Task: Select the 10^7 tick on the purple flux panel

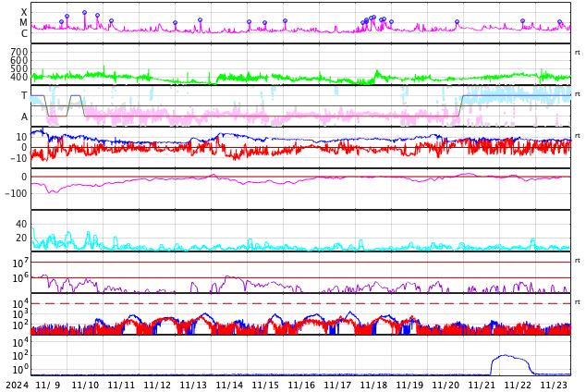Action: [x=18, y=263]
